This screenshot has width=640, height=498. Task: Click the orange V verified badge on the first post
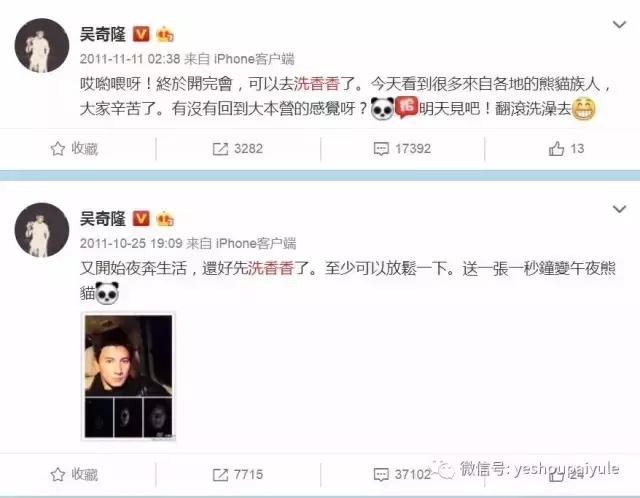(141, 34)
